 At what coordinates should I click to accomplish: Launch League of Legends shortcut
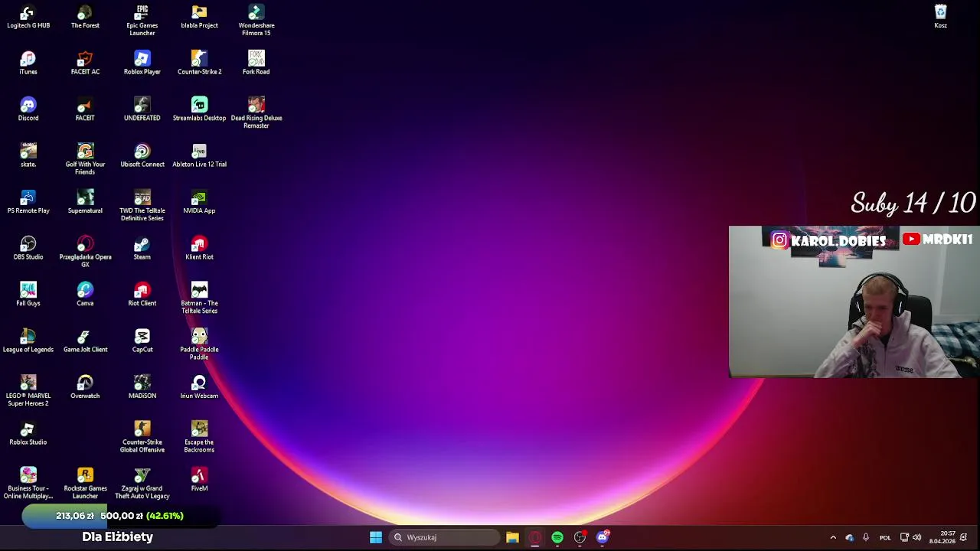(28, 341)
